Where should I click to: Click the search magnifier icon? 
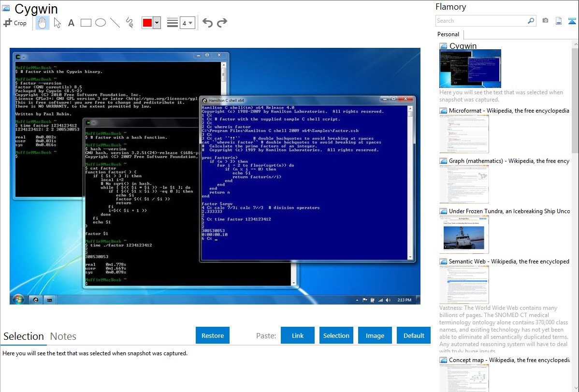coord(531,21)
